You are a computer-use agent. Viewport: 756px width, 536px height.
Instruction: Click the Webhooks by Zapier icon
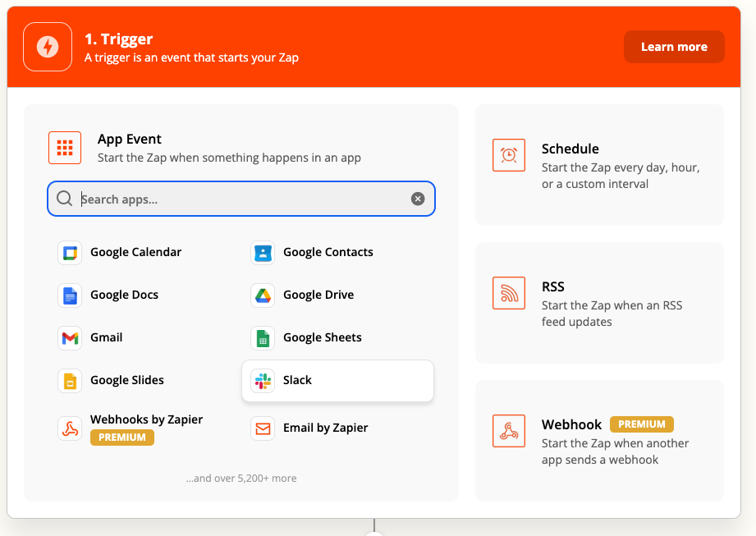pyautogui.click(x=70, y=428)
